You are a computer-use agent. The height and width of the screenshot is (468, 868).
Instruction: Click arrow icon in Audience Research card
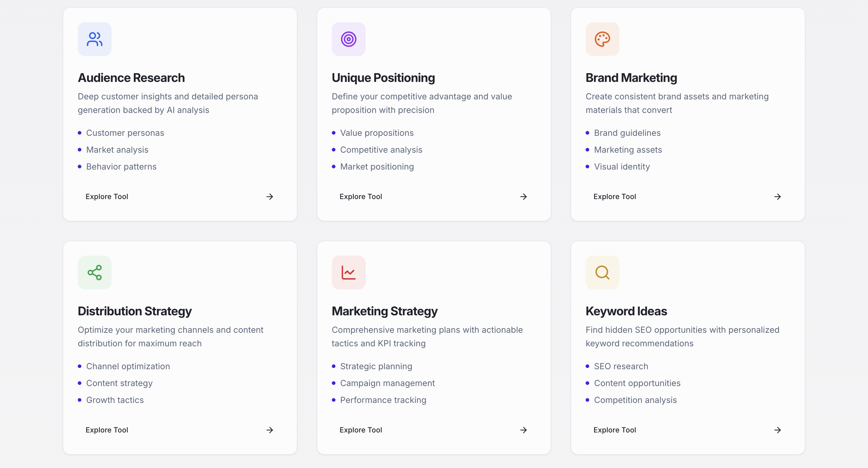pyautogui.click(x=269, y=197)
